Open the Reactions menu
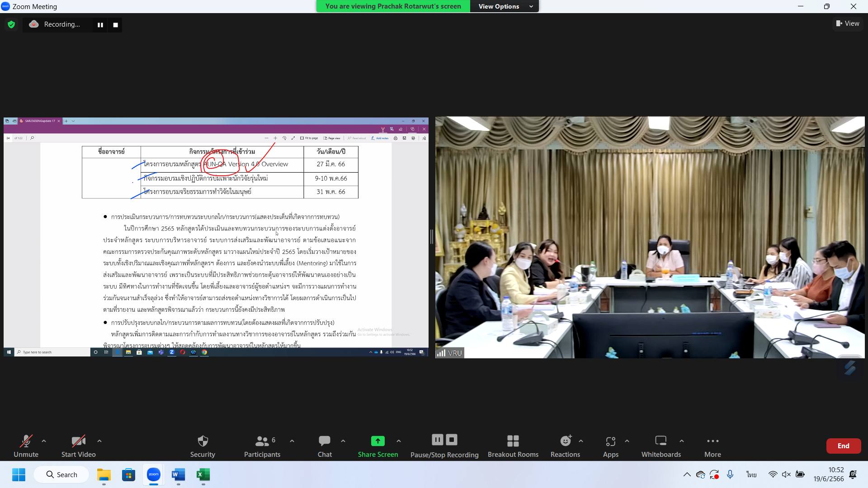The width and height of the screenshot is (868, 488). click(565, 441)
